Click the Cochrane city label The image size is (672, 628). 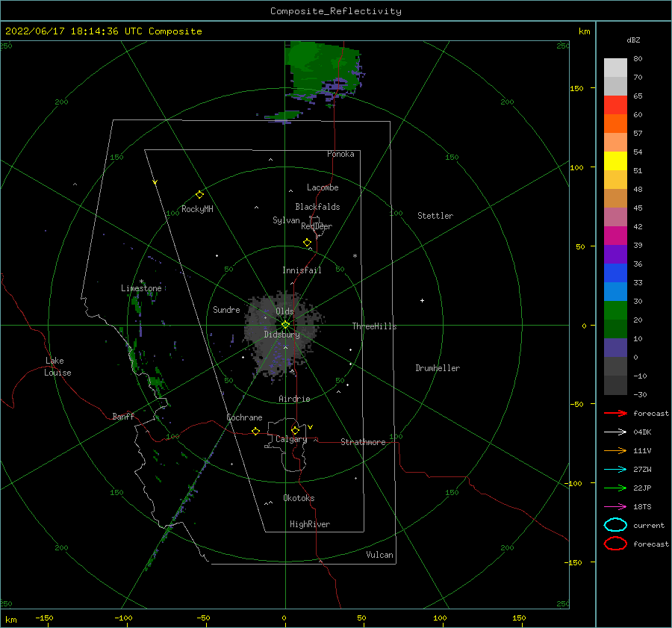(244, 417)
